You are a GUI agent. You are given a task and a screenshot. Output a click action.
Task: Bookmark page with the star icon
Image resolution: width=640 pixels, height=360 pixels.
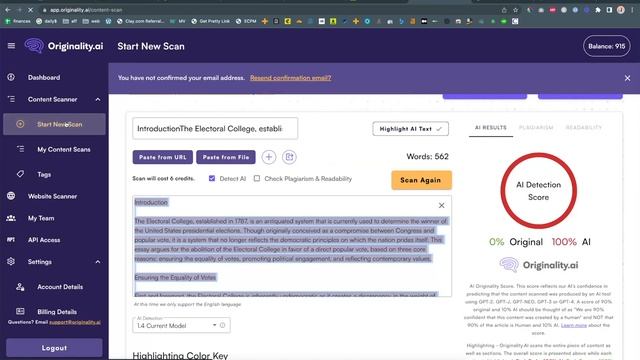click(x=516, y=10)
